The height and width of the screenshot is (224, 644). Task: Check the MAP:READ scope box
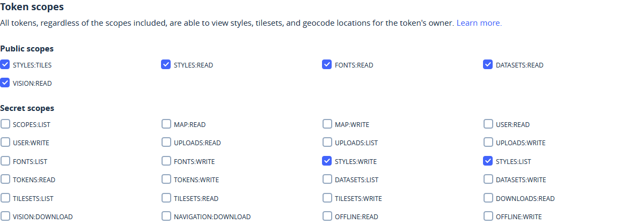(x=166, y=124)
